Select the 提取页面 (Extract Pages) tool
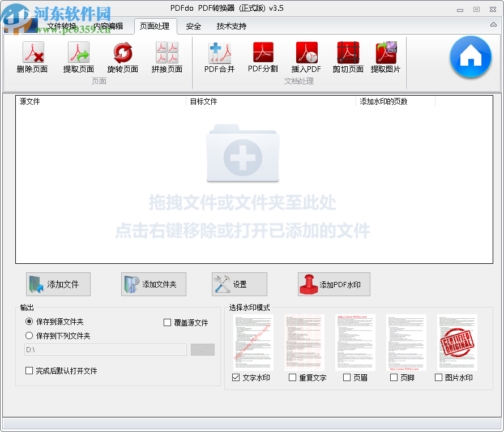 tap(78, 57)
